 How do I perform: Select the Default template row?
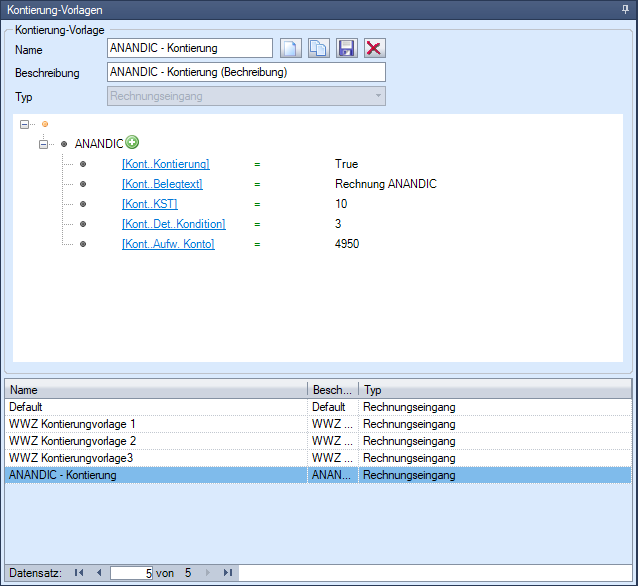tap(150, 407)
